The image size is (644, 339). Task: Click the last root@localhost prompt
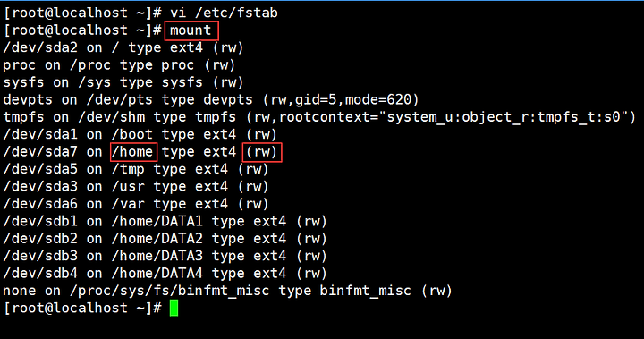click(x=82, y=309)
